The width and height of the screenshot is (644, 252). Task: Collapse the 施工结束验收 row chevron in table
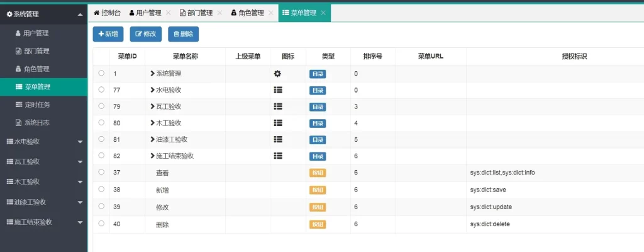point(152,156)
